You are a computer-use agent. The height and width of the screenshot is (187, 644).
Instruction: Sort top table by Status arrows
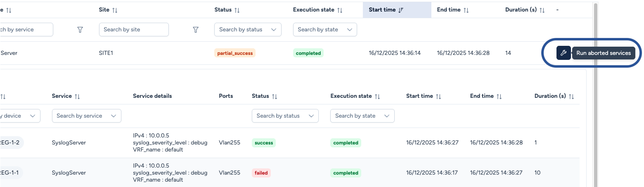coord(237,10)
